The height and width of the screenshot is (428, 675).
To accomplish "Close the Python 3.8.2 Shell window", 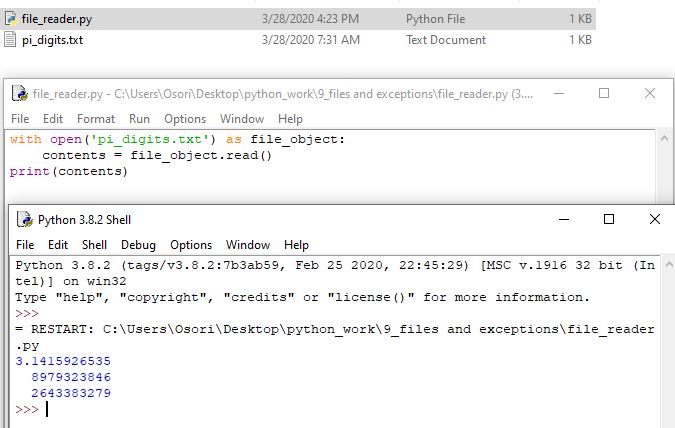I will 655,219.
